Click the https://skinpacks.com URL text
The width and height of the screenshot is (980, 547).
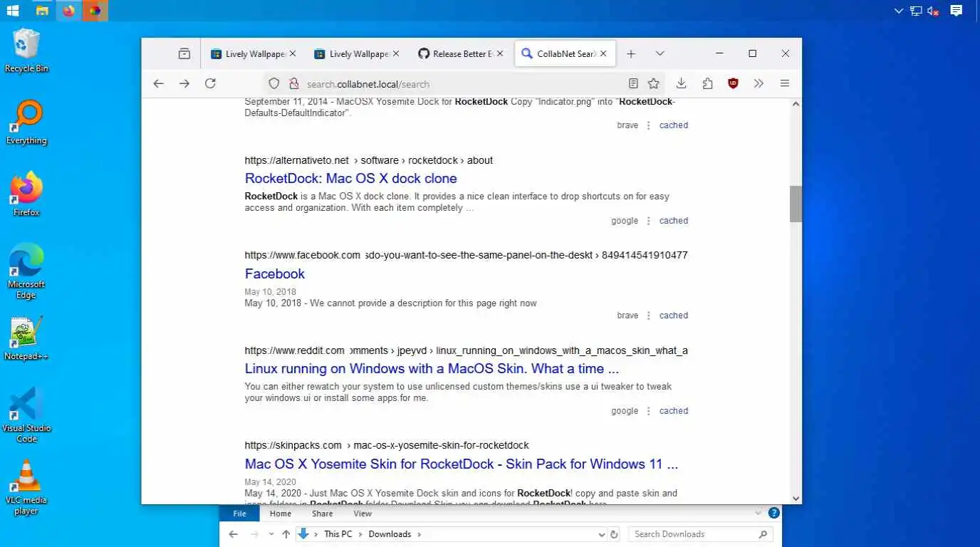[x=293, y=445]
